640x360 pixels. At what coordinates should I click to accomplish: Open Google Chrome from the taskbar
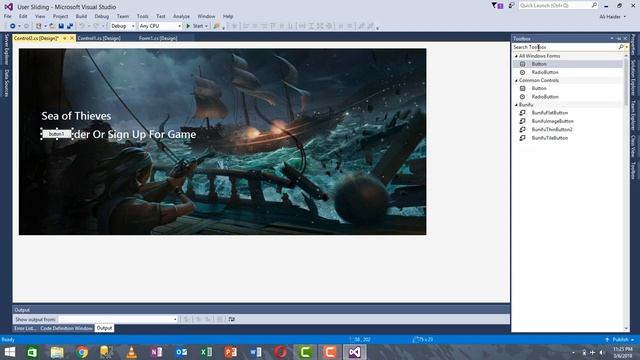tap(82, 352)
